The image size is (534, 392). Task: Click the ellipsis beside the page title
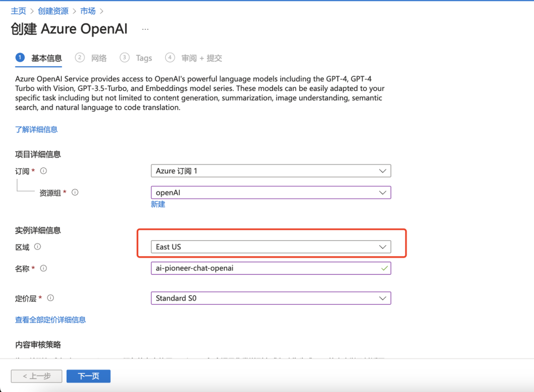point(145,29)
